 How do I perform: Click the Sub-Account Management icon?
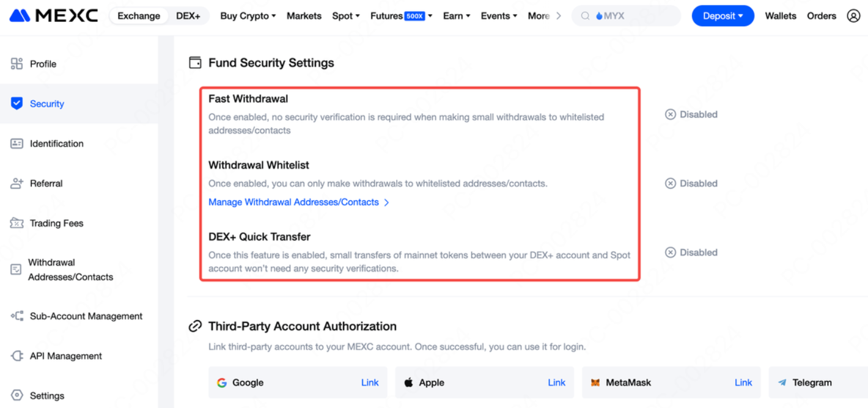click(17, 316)
